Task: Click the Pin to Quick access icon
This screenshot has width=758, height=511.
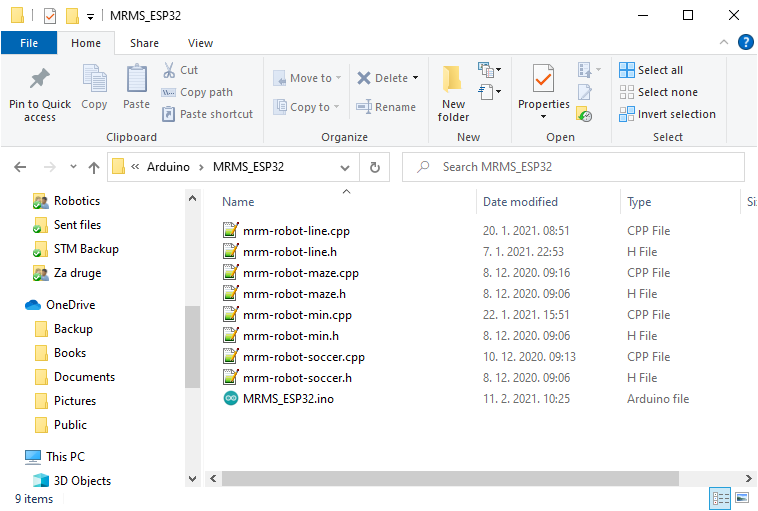Action: pyautogui.click(x=40, y=80)
